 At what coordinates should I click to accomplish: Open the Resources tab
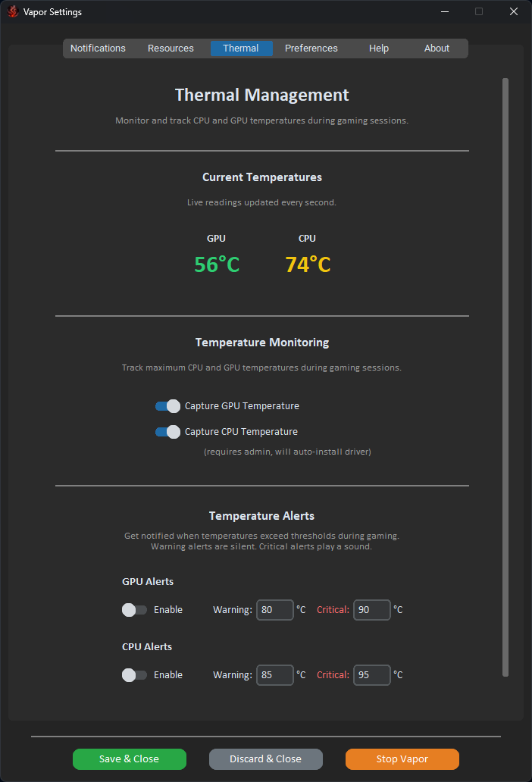click(x=171, y=48)
